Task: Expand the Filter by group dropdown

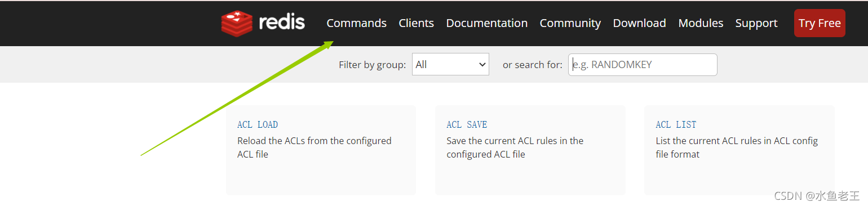Action: click(450, 64)
